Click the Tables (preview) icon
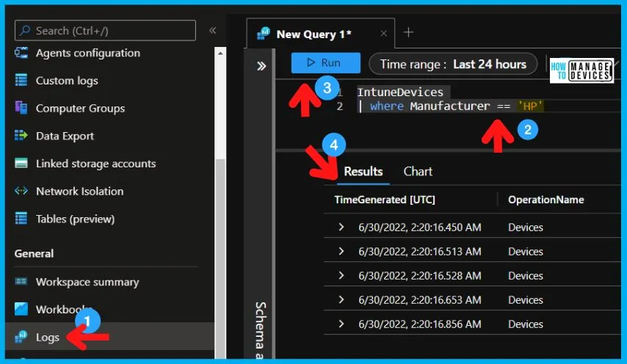Screen dimensions: 627x364 [x=21, y=219]
